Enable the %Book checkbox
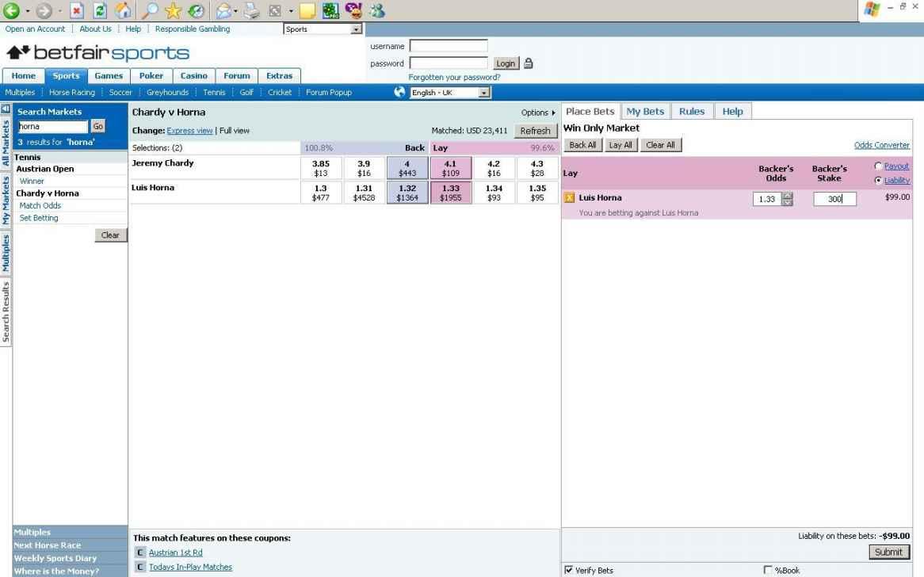Screen dimensions: 924x577 pos(767,570)
